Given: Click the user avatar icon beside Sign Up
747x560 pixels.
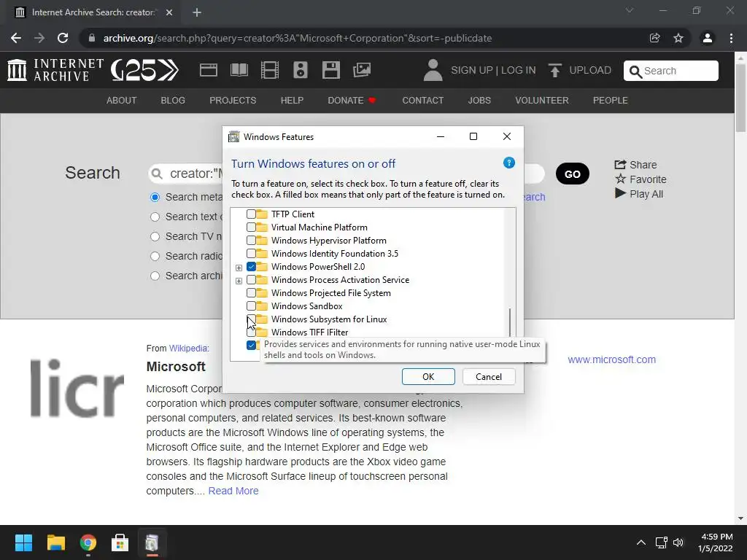Looking at the screenshot, I should click(433, 70).
